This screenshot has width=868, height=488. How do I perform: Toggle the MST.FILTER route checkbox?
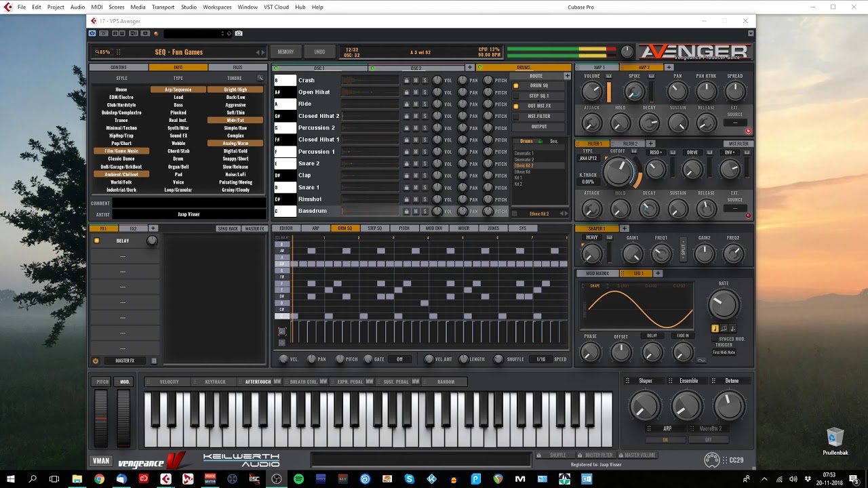point(515,117)
